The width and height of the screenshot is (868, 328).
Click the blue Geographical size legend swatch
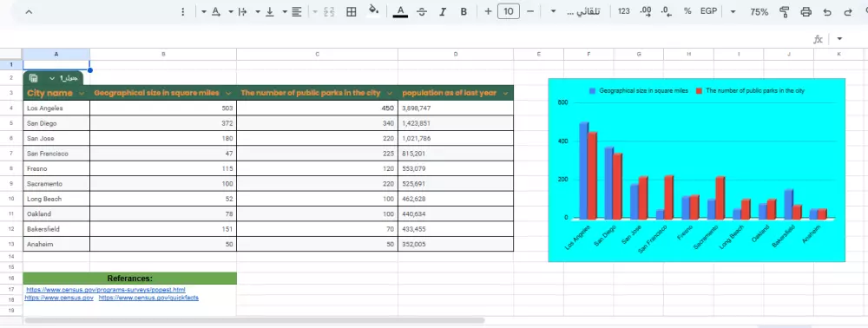tap(592, 90)
